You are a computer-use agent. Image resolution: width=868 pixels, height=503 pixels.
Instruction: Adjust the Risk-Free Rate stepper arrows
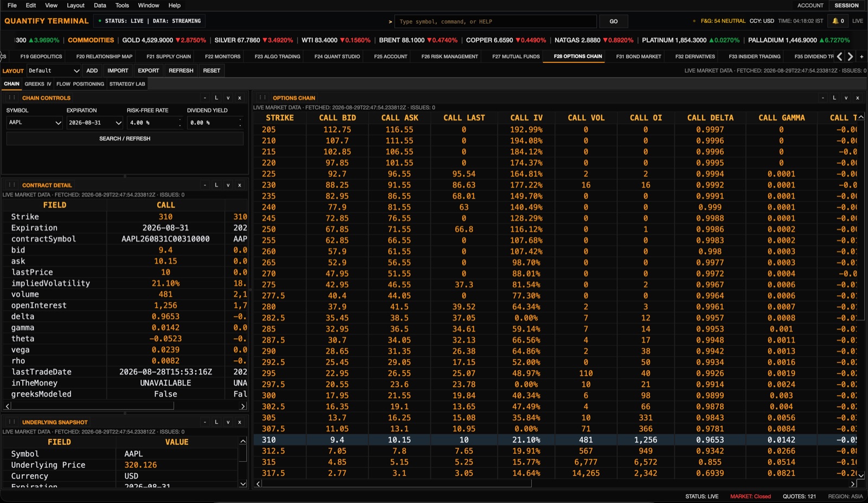coord(180,123)
